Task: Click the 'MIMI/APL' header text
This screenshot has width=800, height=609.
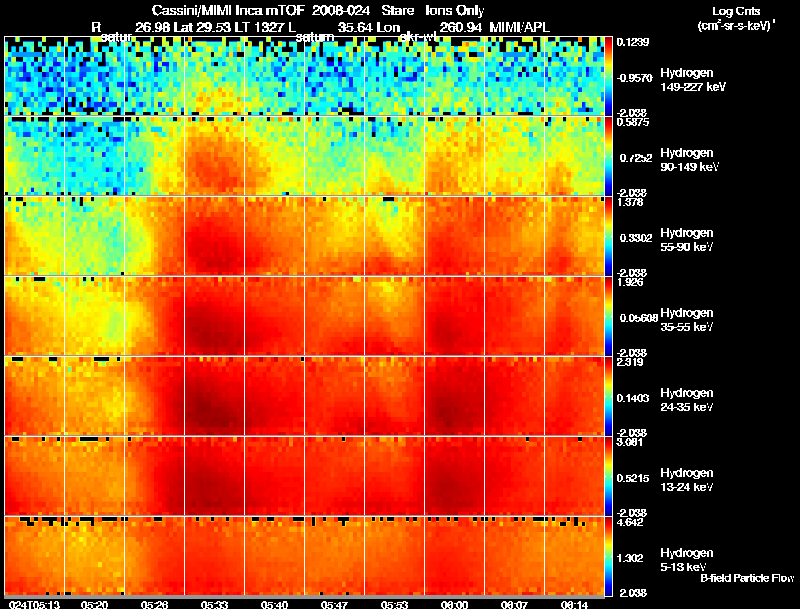Action: (519, 28)
